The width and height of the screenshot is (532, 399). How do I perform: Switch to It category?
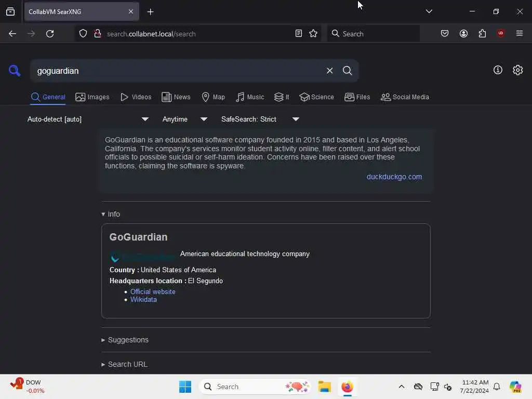[x=281, y=97]
